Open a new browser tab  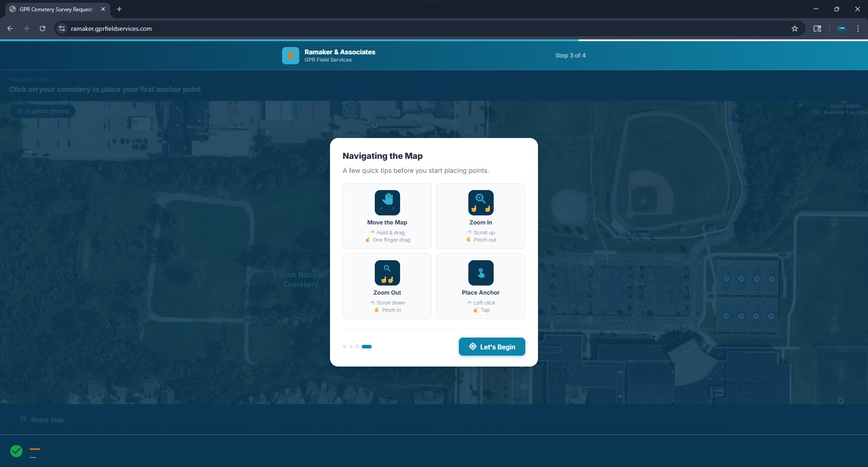pyautogui.click(x=119, y=9)
